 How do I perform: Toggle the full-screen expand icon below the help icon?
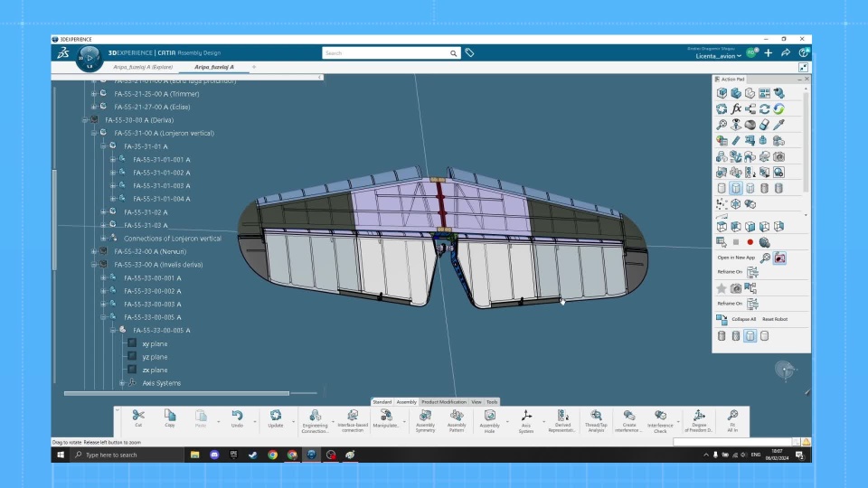803,67
